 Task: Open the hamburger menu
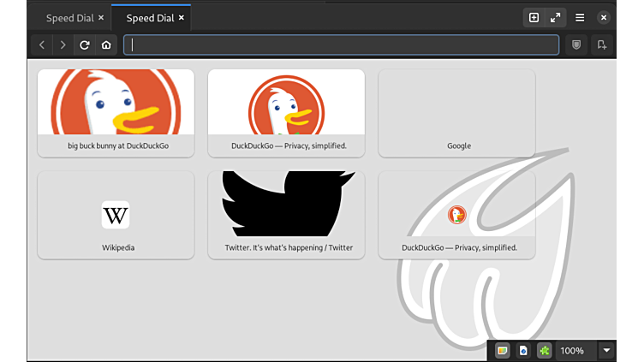click(580, 18)
